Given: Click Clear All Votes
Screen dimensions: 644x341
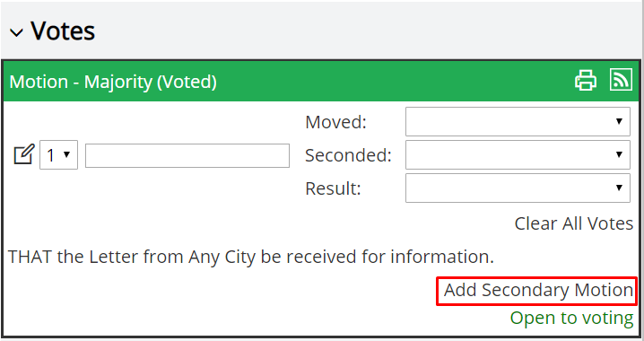Looking at the screenshot, I should point(574,223).
